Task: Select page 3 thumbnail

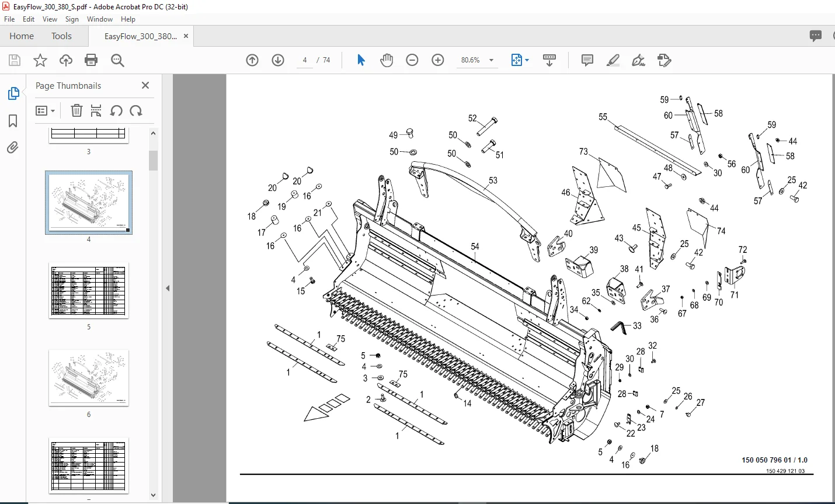Action: [x=89, y=134]
